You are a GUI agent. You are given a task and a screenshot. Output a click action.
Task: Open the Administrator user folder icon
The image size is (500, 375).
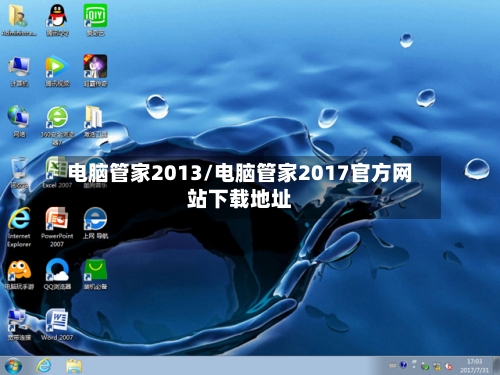pos(19,19)
